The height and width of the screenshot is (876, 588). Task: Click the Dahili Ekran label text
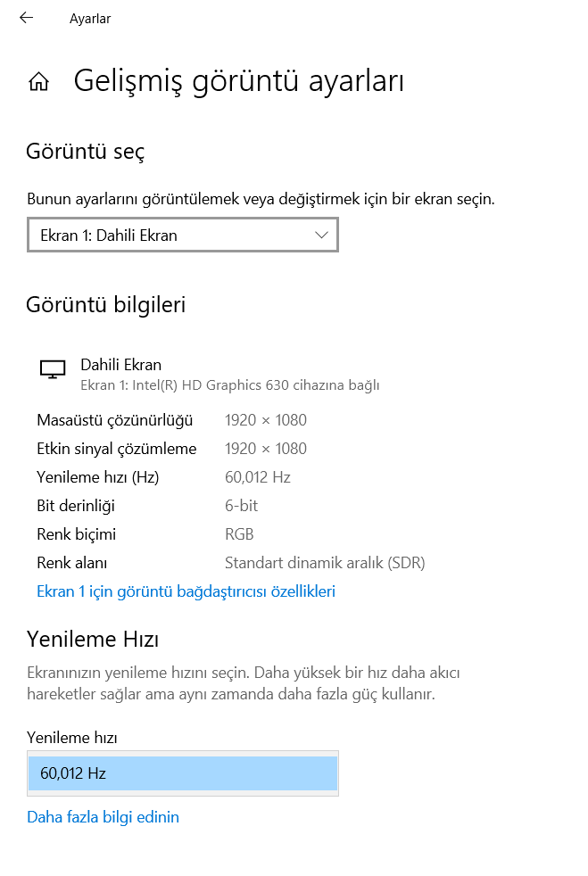click(x=120, y=364)
